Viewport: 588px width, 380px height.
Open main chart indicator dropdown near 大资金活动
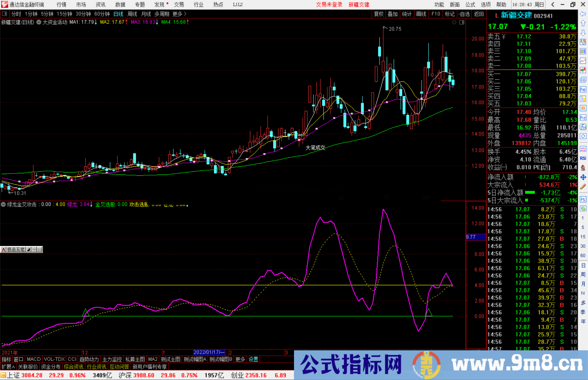coord(39,22)
